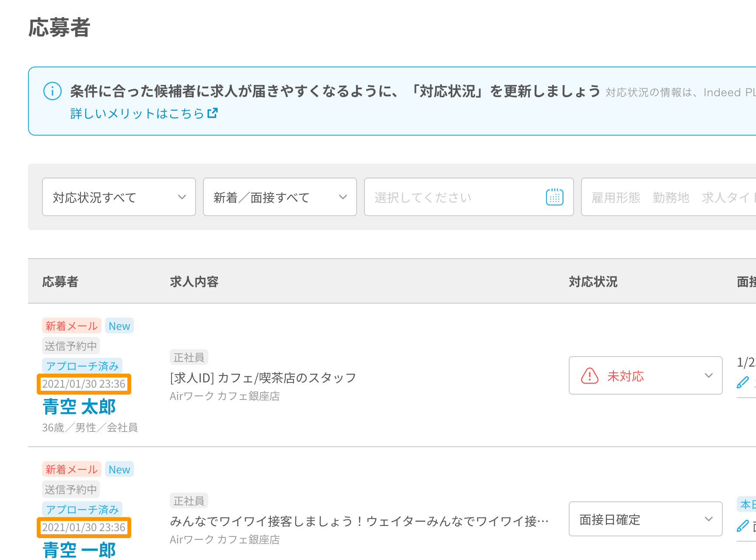Open the 新着／面接すべて dropdown
The image size is (756, 560).
(x=280, y=197)
